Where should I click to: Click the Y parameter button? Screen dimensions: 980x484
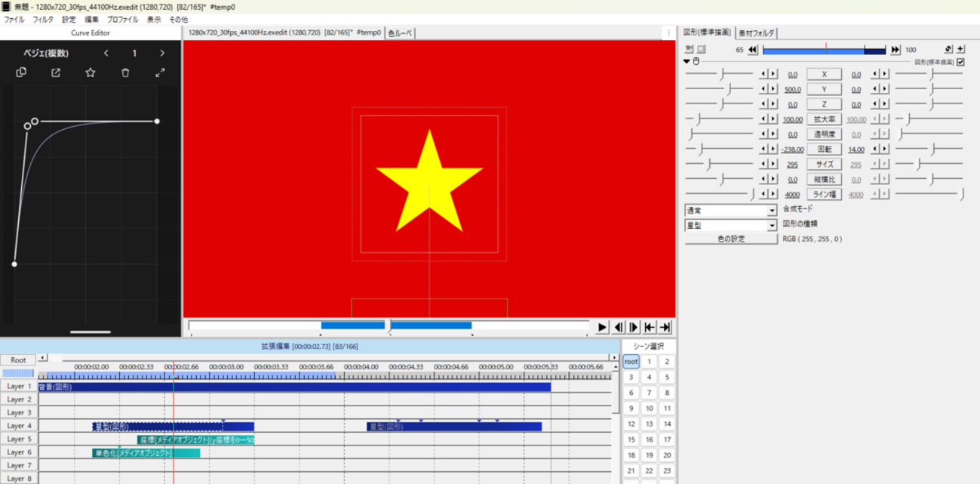(825, 89)
